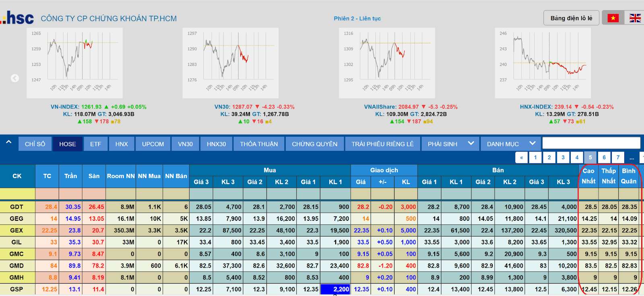
Task: Go to page 3
Action: [563, 157]
